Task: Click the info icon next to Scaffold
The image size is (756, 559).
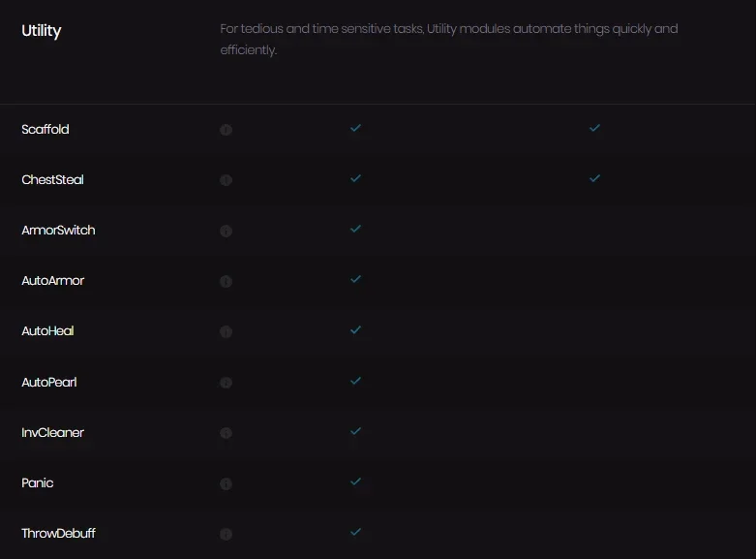Action: [226, 130]
